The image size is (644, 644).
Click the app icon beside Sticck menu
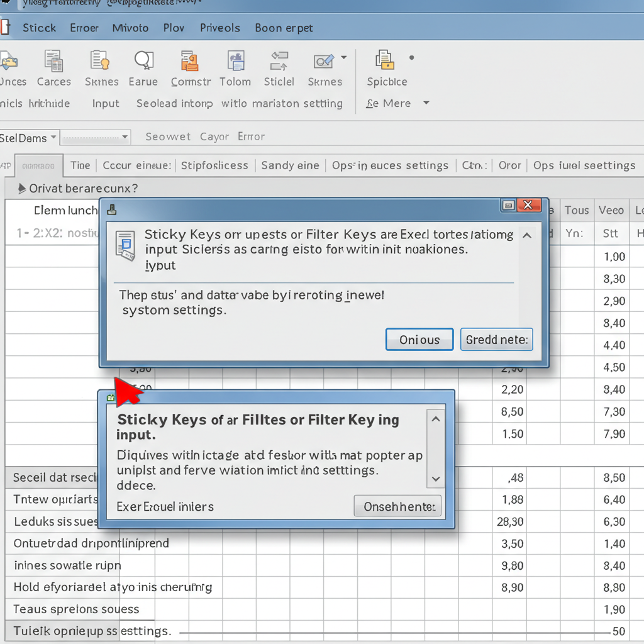[x=5, y=27]
